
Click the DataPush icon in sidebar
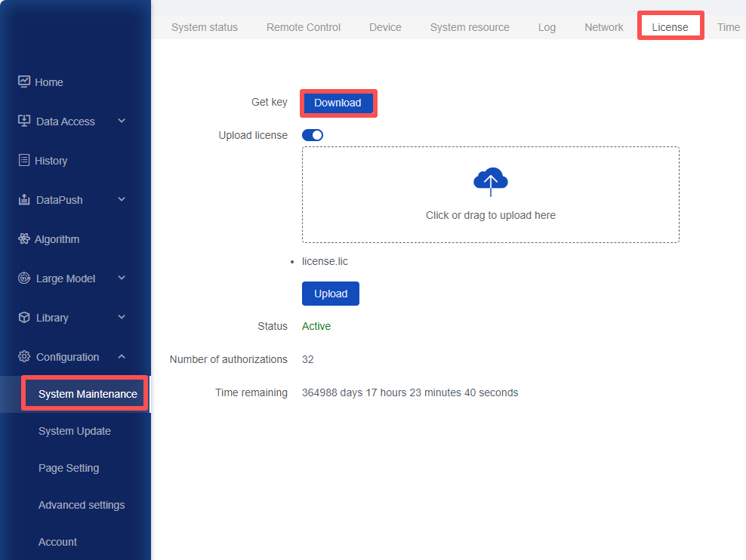click(x=24, y=200)
